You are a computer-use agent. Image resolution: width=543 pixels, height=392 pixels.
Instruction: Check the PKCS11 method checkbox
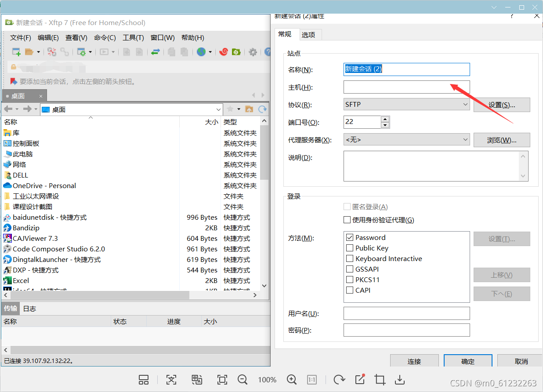(x=350, y=279)
